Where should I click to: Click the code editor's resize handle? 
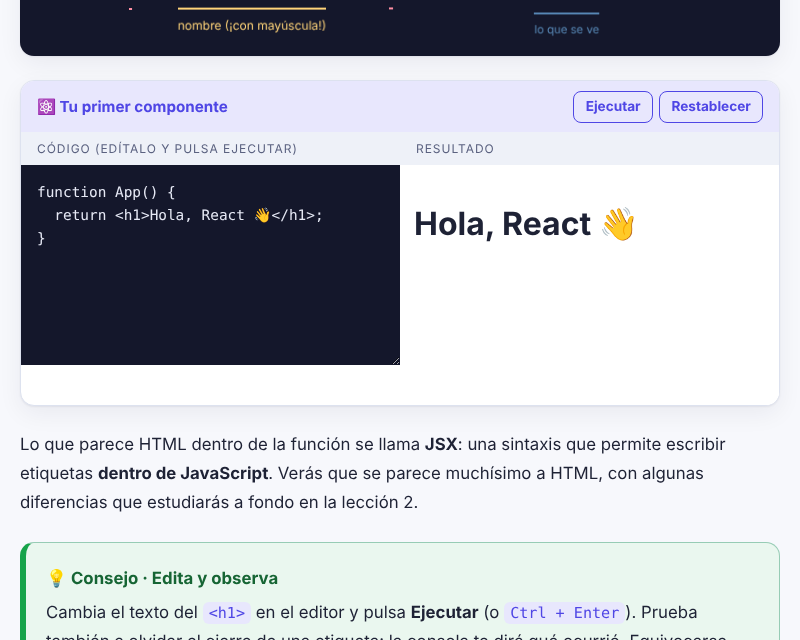click(x=396, y=361)
